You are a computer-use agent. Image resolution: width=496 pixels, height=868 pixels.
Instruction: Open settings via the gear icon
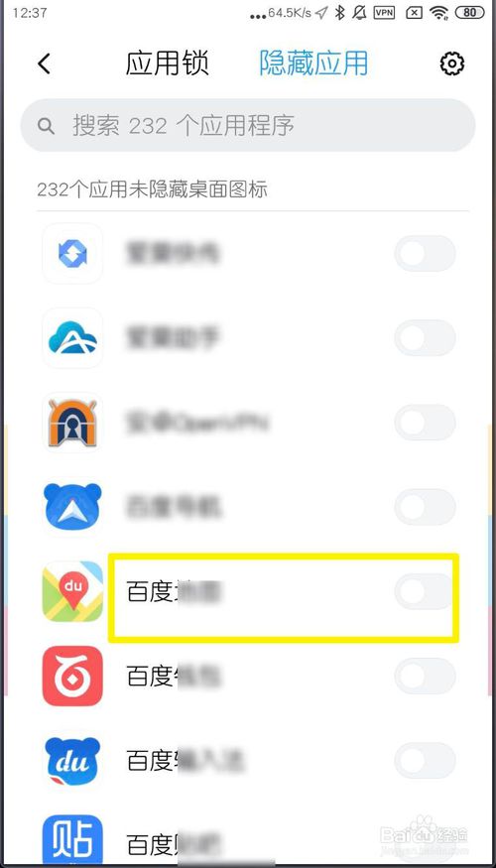(452, 63)
